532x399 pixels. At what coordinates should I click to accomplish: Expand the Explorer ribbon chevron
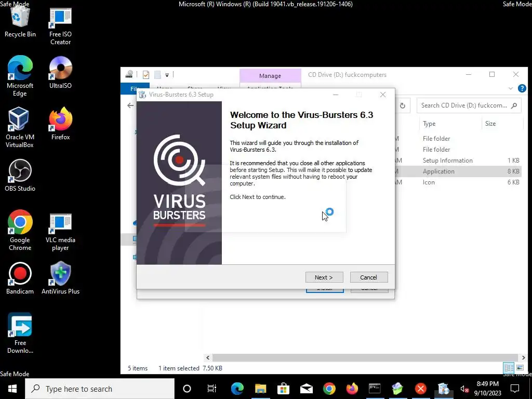(x=511, y=88)
